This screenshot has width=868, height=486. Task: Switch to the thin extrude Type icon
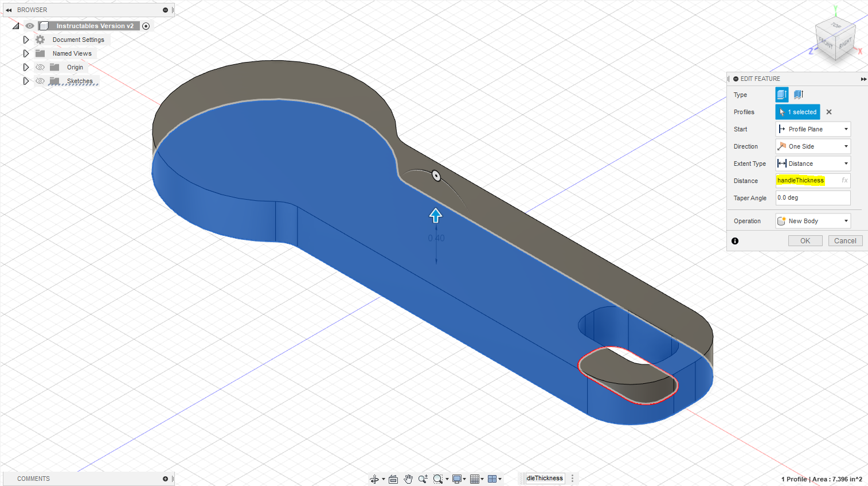pyautogui.click(x=797, y=94)
